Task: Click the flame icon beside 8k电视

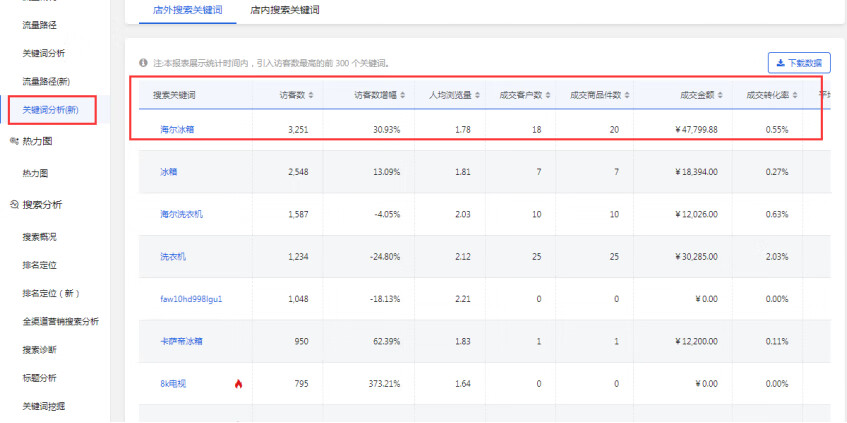Action: click(x=238, y=383)
